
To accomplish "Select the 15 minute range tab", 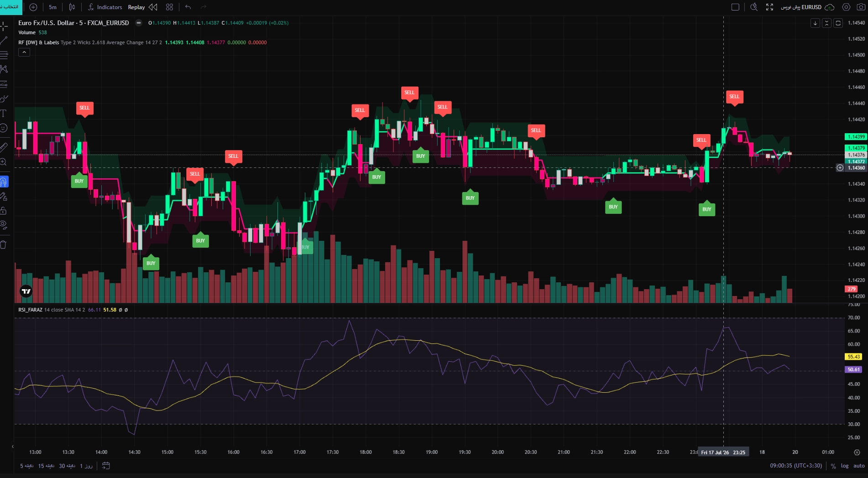I will pyautogui.click(x=46, y=466).
